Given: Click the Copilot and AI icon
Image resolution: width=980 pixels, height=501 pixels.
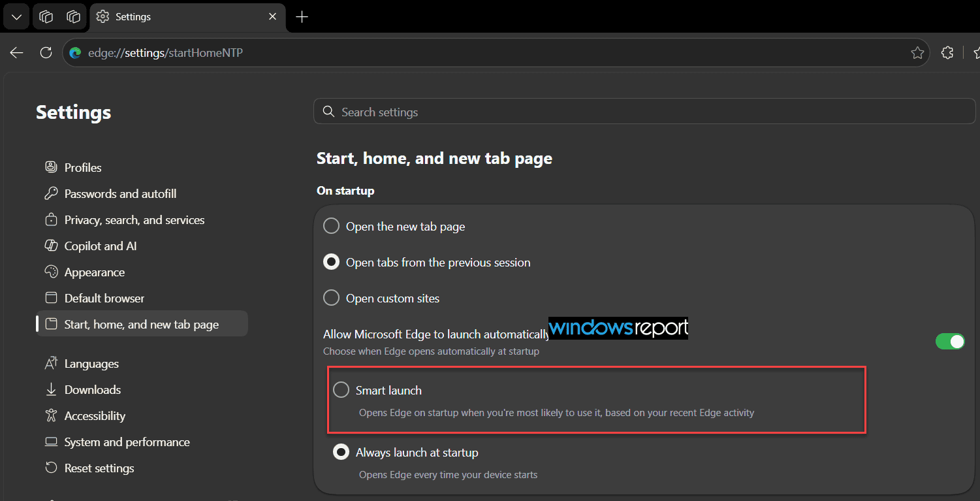Looking at the screenshot, I should 51,246.
